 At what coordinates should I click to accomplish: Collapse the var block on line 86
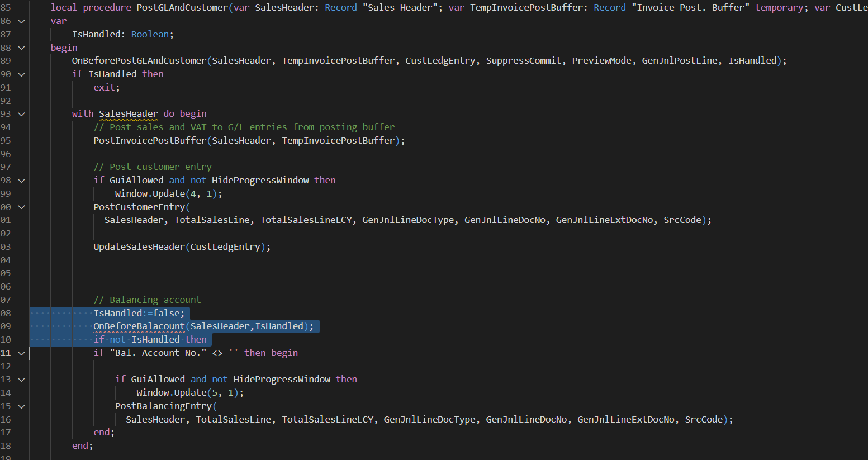tap(21, 21)
